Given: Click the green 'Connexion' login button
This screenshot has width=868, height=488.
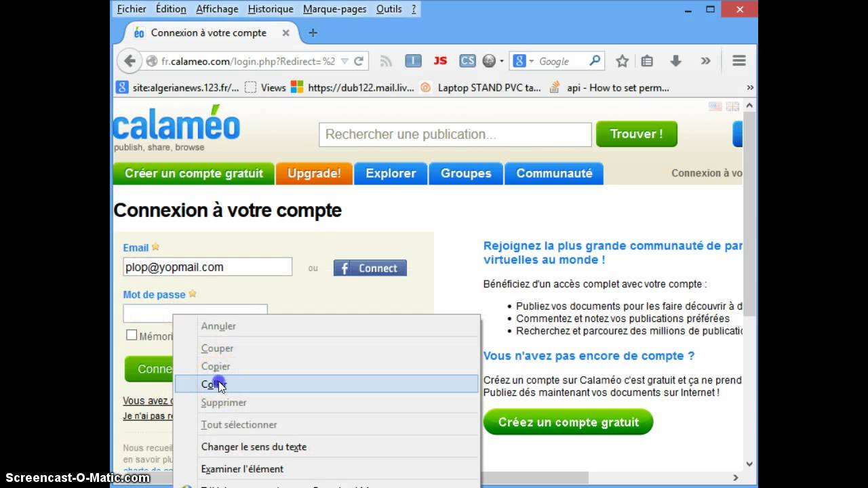Looking at the screenshot, I should pos(149,369).
